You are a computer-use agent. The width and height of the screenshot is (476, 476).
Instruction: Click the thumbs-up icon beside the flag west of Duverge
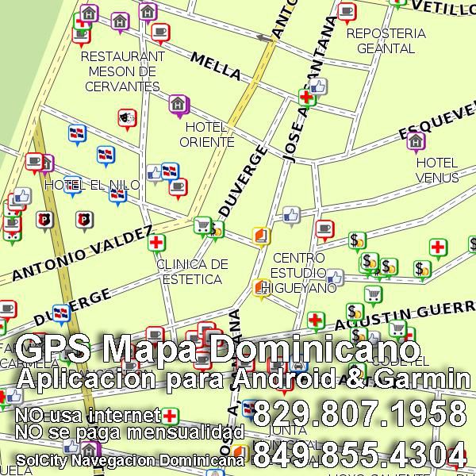pyautogui.click(x=154, y=174)
